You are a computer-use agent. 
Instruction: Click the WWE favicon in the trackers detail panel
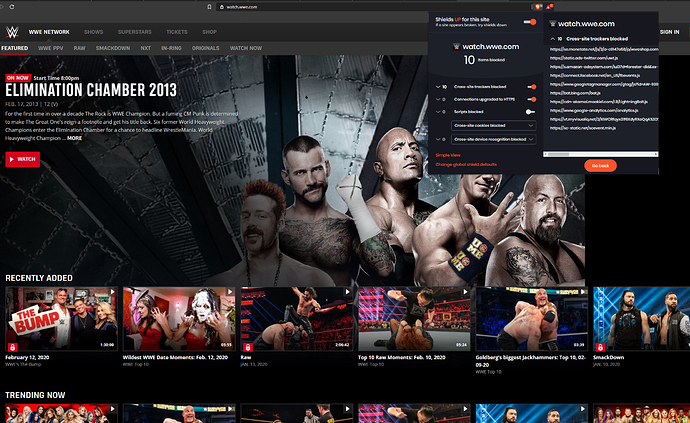coord(553,23)
